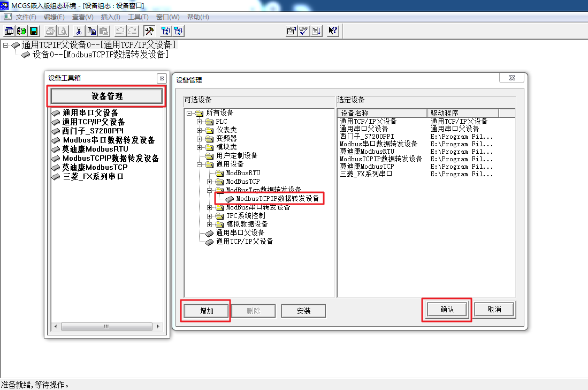Click the checkmark validation toolbar icon

304,31
